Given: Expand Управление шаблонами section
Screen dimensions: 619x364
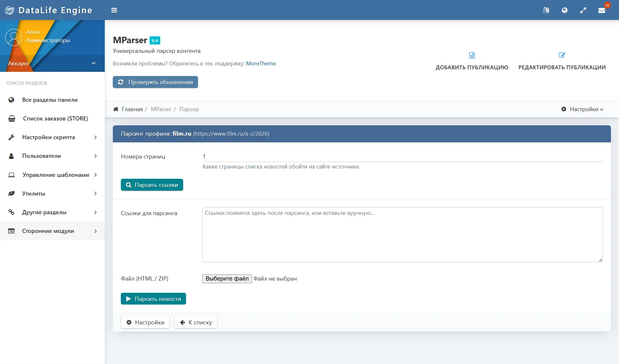Looking at the screenshot, I should tap(52, 175).
